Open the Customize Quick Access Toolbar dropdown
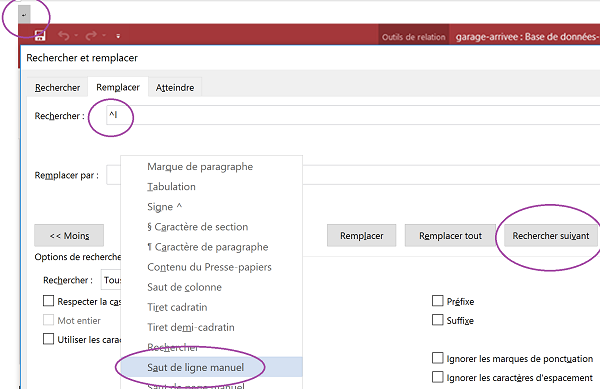Image resolution: width=600 pixels, height=389 pixels. tap(118, 36)
